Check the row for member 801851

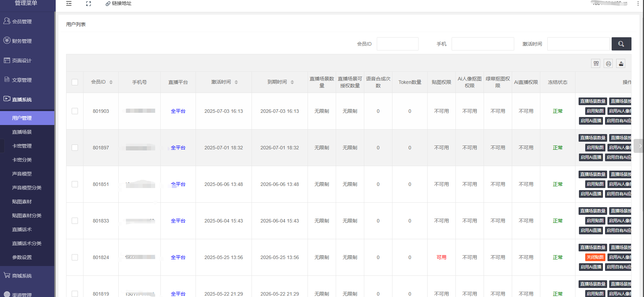75,184
